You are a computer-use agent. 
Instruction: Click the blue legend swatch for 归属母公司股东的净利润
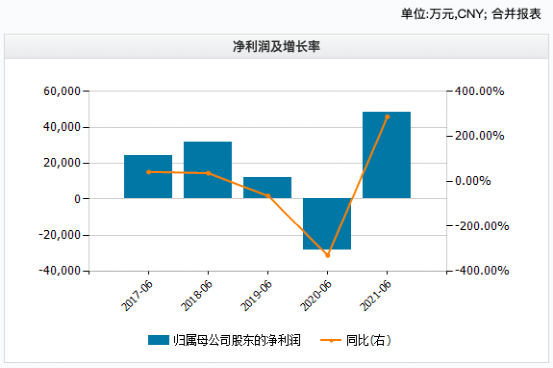(x=158, y=340)
